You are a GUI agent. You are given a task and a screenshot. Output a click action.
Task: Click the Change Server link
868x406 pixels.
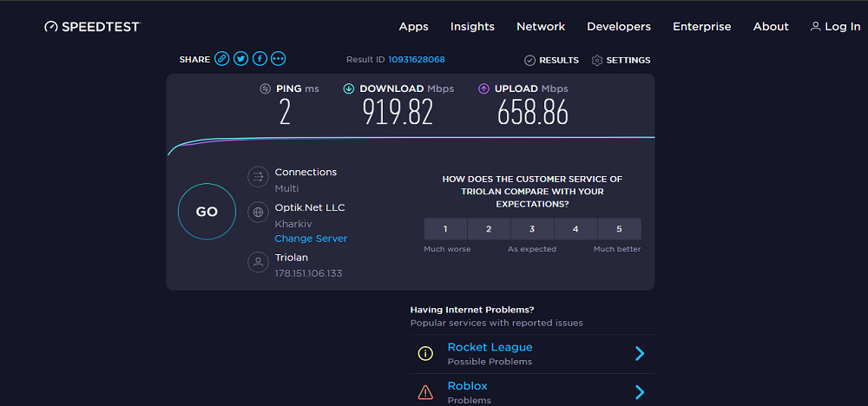[x=311, y=239]
